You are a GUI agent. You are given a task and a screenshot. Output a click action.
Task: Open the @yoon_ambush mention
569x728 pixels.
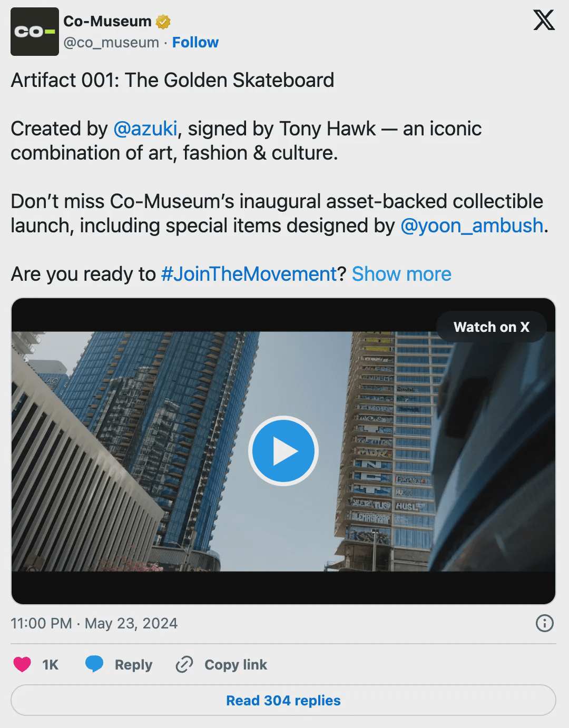point(472,225)
